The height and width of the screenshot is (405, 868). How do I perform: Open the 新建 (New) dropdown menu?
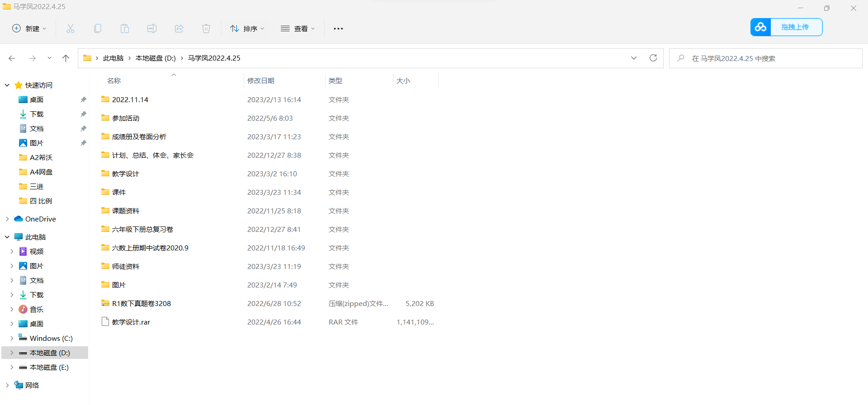[x=29, y=28]
